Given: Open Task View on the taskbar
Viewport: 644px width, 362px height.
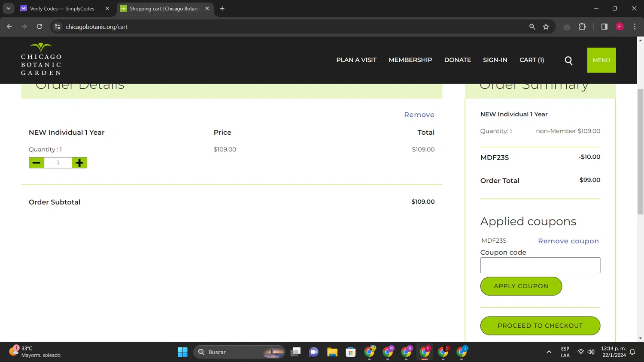Looking at the screenshot, I should (296, 352).
